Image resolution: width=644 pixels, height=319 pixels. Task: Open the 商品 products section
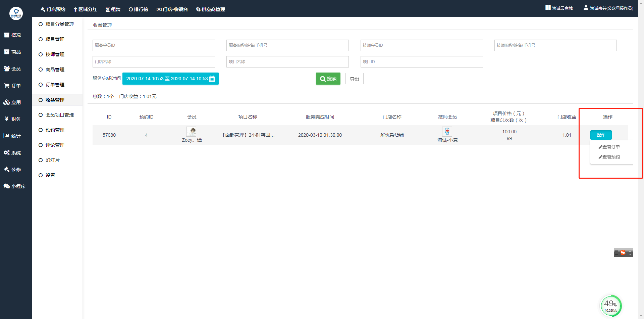(x=12, y=52)
